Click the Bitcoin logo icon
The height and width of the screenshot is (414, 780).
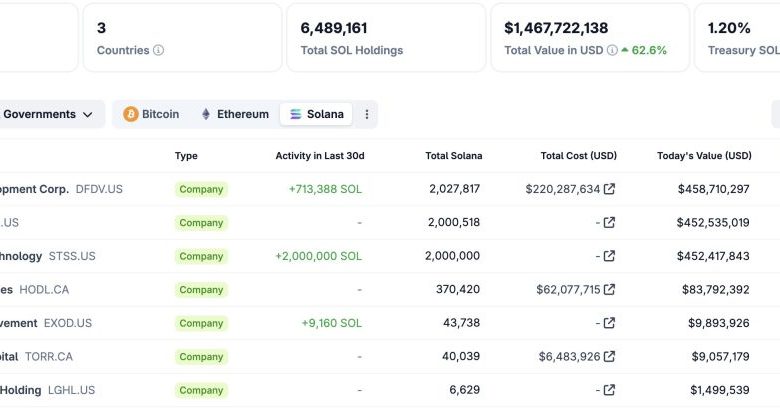(x=131, y=114)
